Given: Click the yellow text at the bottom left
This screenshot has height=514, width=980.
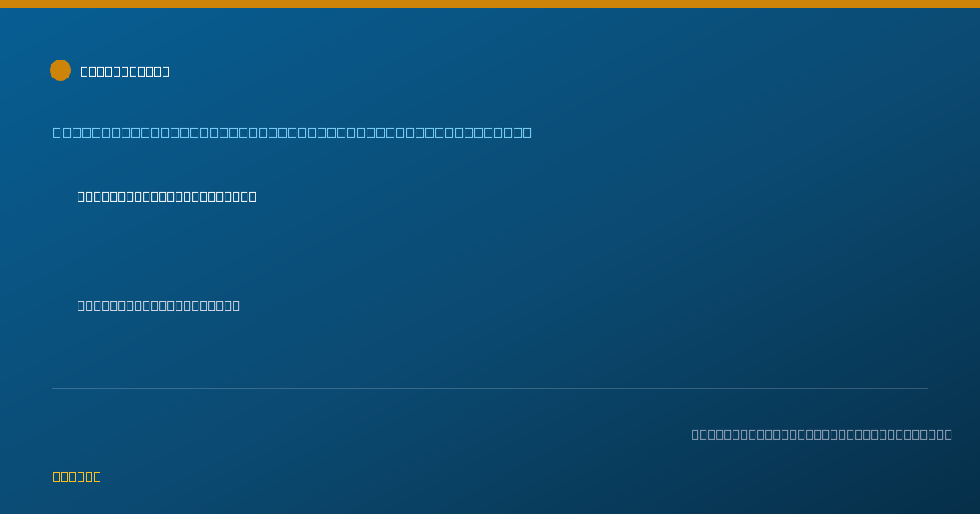Looking at the screenshot, I should click(x=77, y=476).
